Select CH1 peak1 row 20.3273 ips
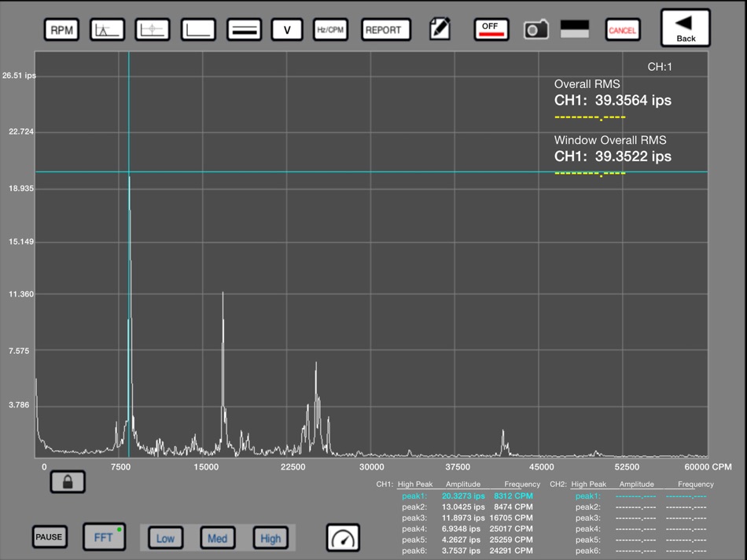This screenshot has height=560, width=747. (x=467, y=496)
